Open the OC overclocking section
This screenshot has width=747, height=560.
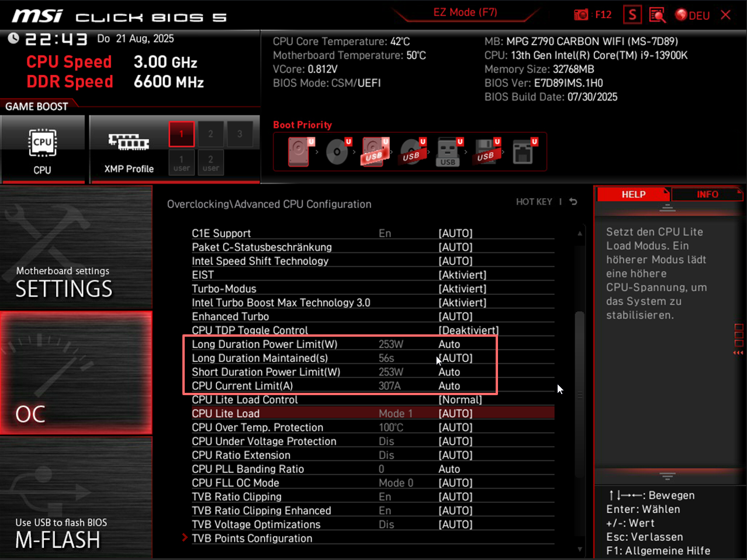76,373
